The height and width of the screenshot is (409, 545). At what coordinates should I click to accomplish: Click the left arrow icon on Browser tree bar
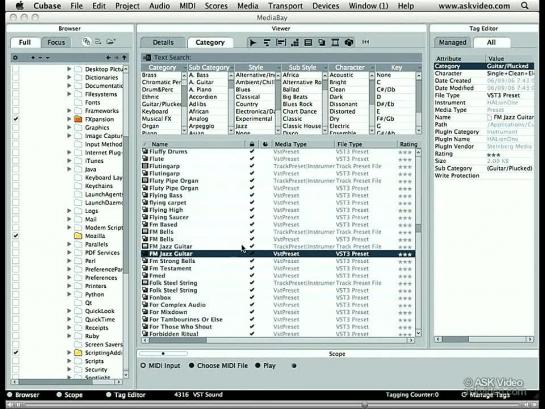(x=108, y=57)
